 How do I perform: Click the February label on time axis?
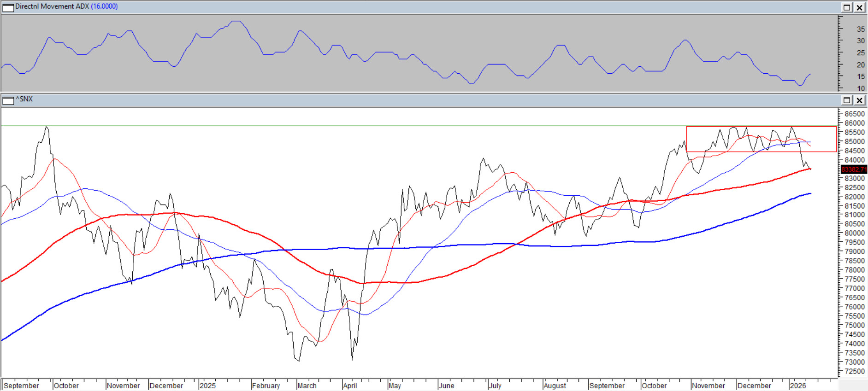coord(266,385)
